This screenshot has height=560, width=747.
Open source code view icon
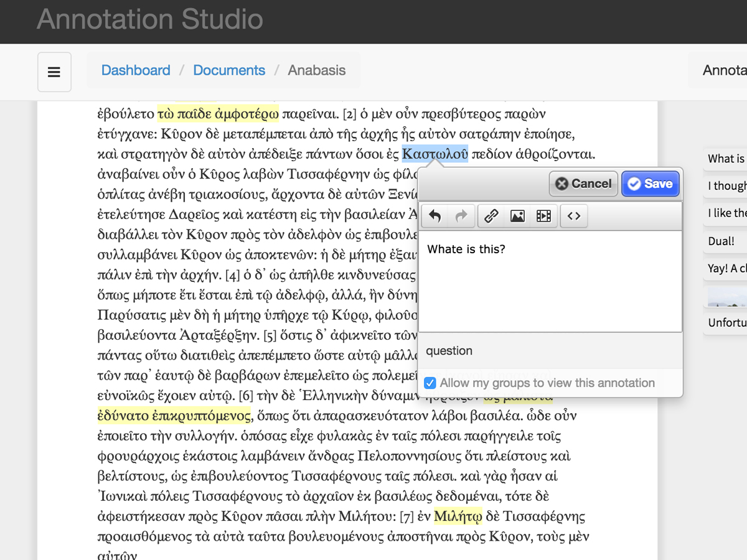coord(574,216)
